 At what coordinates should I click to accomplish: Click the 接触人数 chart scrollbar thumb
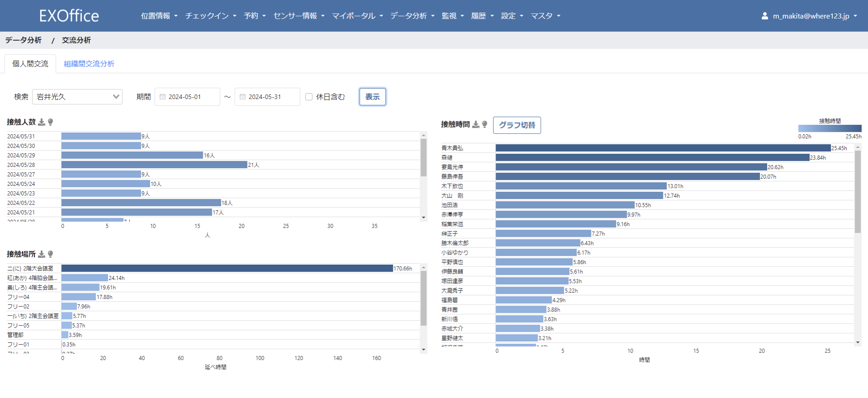tap(424, 157)
